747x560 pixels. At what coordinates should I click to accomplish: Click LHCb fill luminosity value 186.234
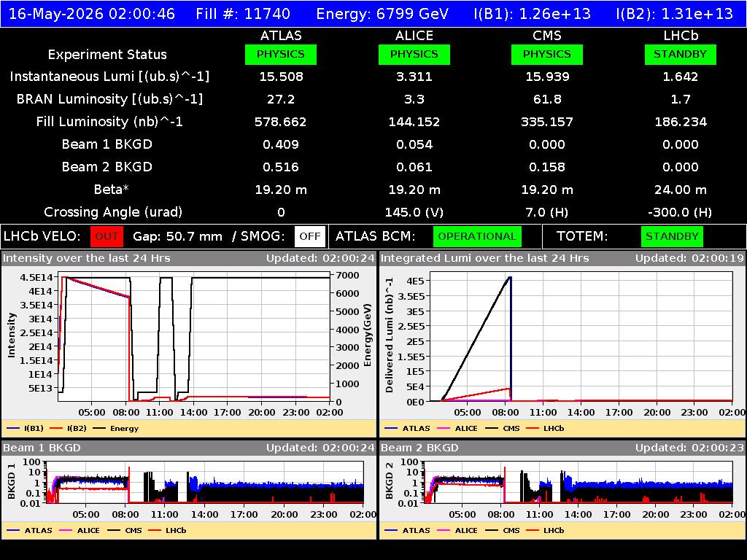pyautogui.click(x=681, y=122)
